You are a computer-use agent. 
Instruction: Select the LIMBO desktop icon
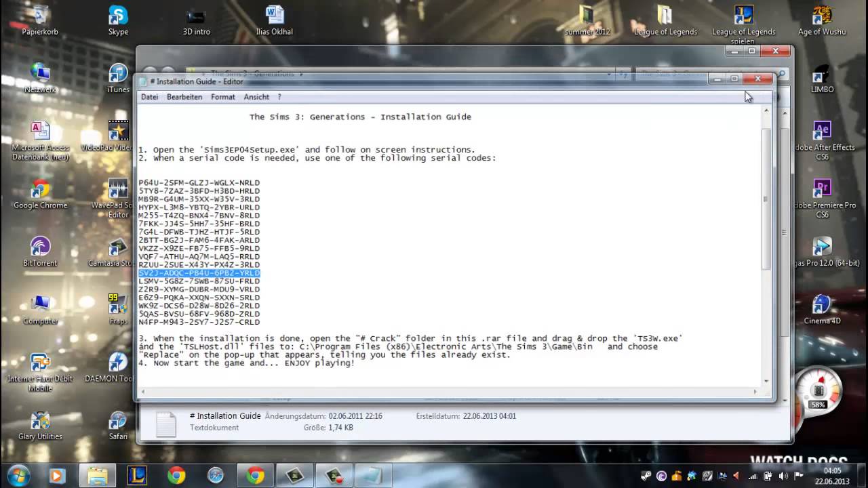pyautogui.click(x=822, y=78)
